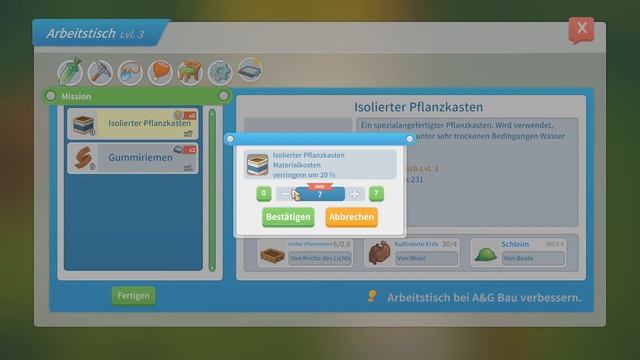Viewport: 640px width, 360px height.
Task: Open the necklace accessories category icon
Action: tap(130, 72)
